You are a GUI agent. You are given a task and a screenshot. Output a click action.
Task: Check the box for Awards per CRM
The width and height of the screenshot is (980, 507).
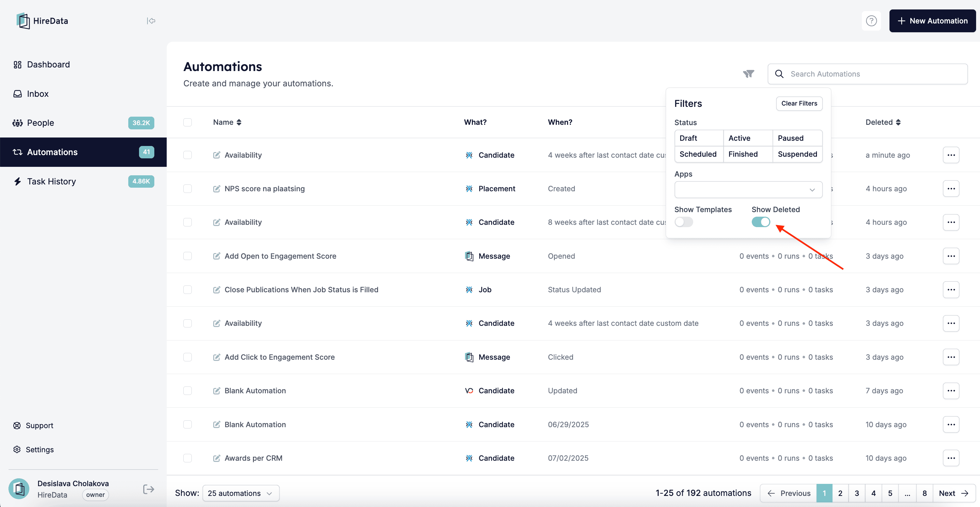[188, 458]
